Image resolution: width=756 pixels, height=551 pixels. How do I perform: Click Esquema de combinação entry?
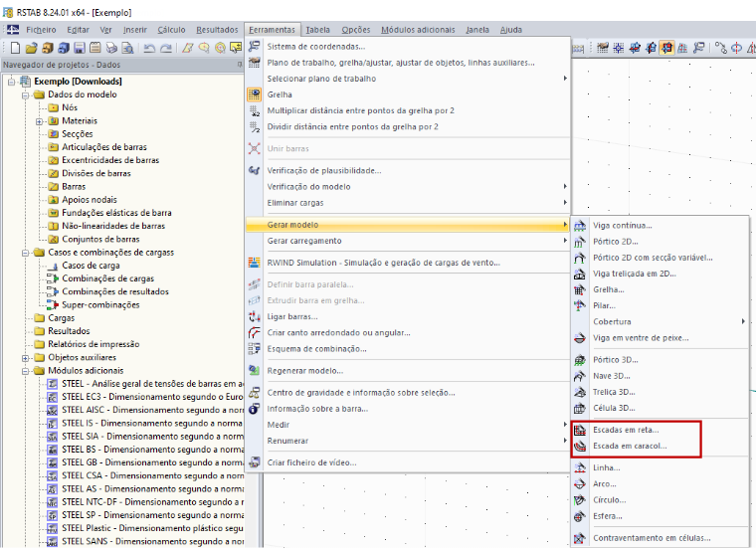(x=408, y=349)
